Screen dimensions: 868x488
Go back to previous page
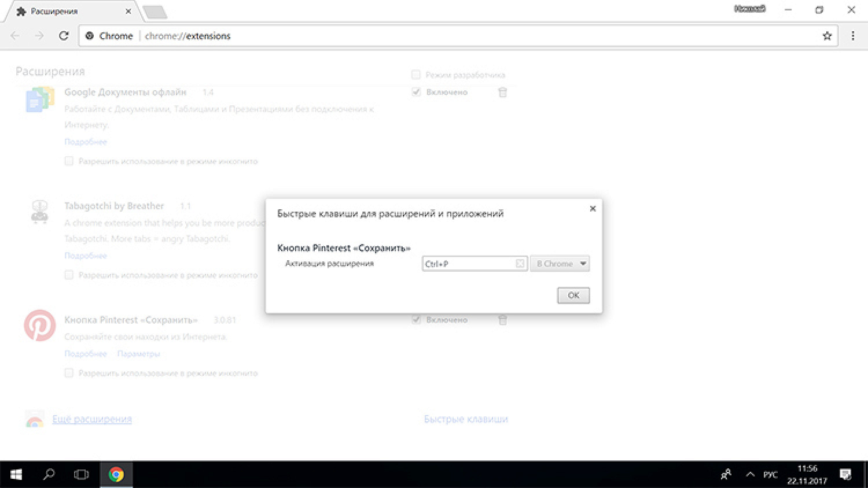[x=15, y=36]
